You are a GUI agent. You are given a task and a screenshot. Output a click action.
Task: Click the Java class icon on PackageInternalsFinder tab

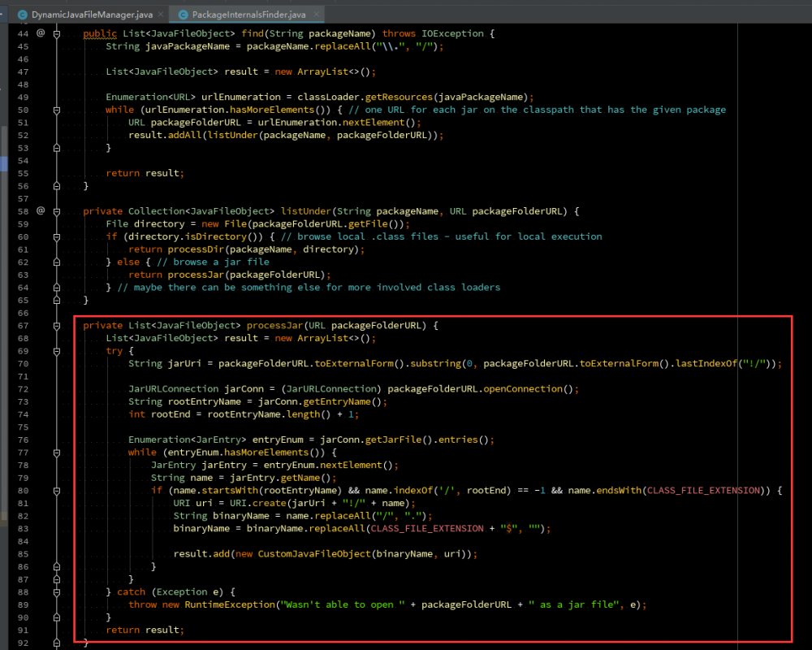pyautogui.click(x=182, y=15)
